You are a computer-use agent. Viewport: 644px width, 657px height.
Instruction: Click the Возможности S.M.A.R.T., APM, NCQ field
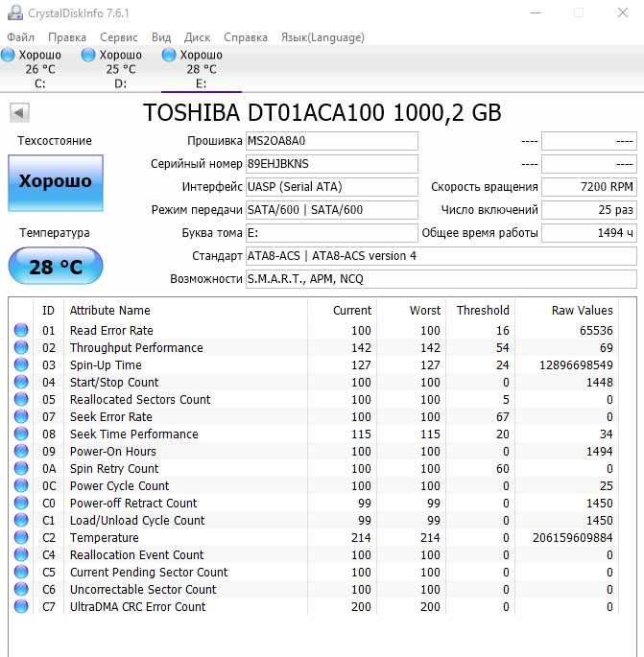click(441, 279)
